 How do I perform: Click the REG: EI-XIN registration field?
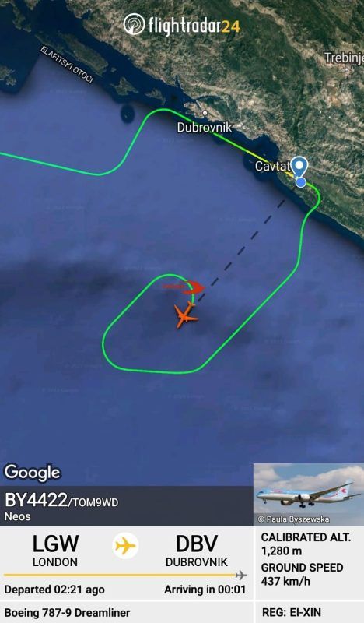coord(292,612)
